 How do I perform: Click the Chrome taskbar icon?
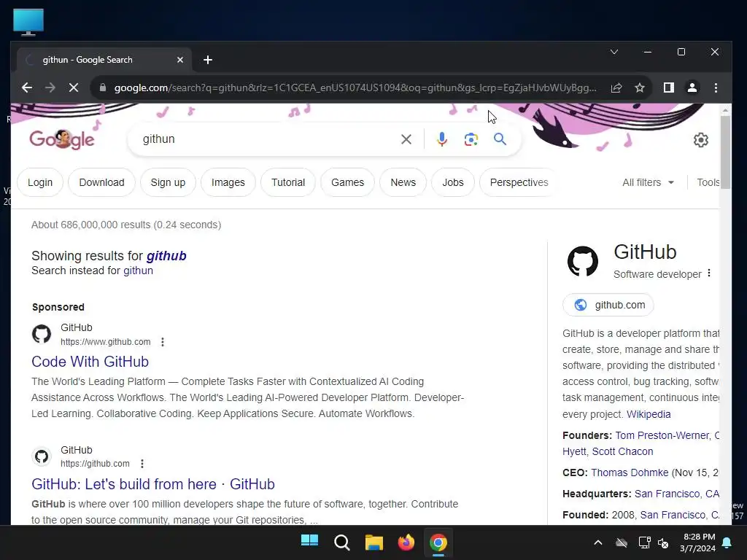point(438,542)
